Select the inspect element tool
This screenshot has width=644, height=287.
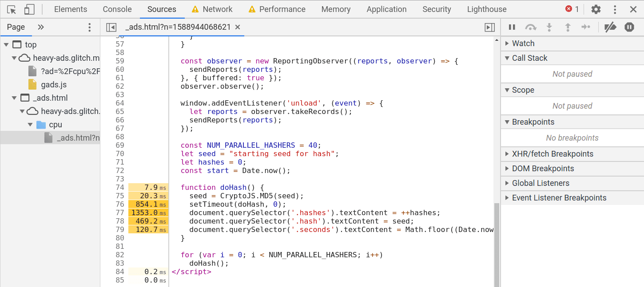12,9
